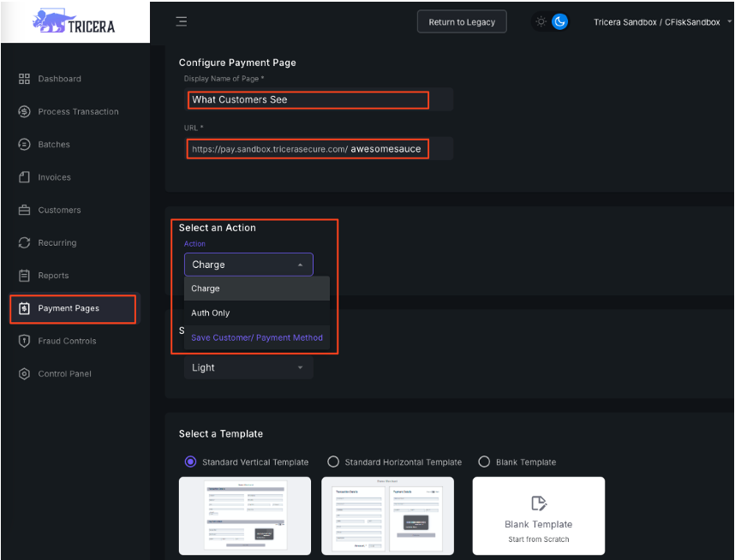Screen dimensions: 735x560
Task: Open Recurring using its refresh icon
Action: click(24, 243)
